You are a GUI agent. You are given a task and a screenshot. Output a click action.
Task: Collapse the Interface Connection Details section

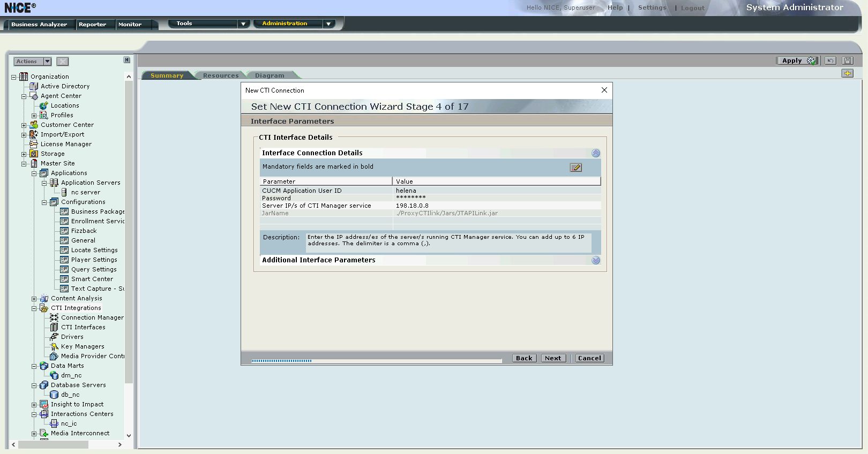pyautogui.click(x=596, y=153)
